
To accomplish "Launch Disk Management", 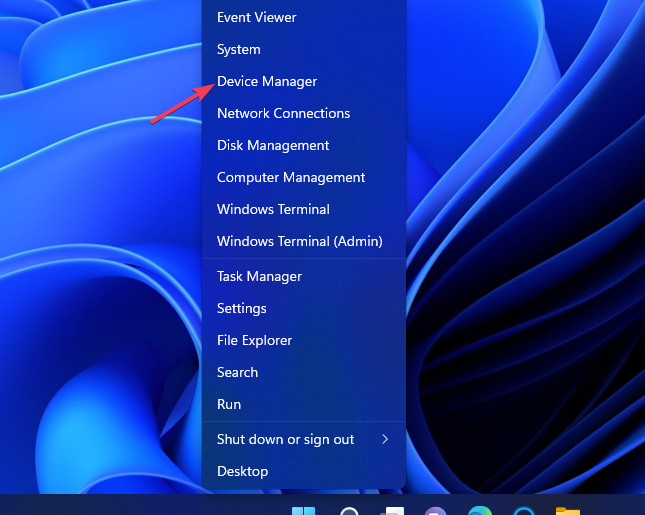I will (x=304, y=145).
